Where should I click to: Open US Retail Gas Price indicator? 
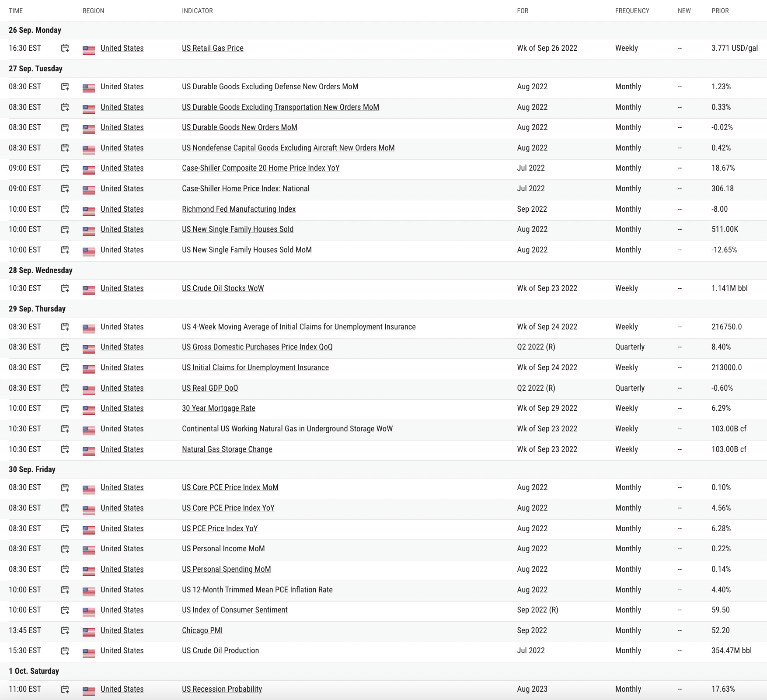213,48
